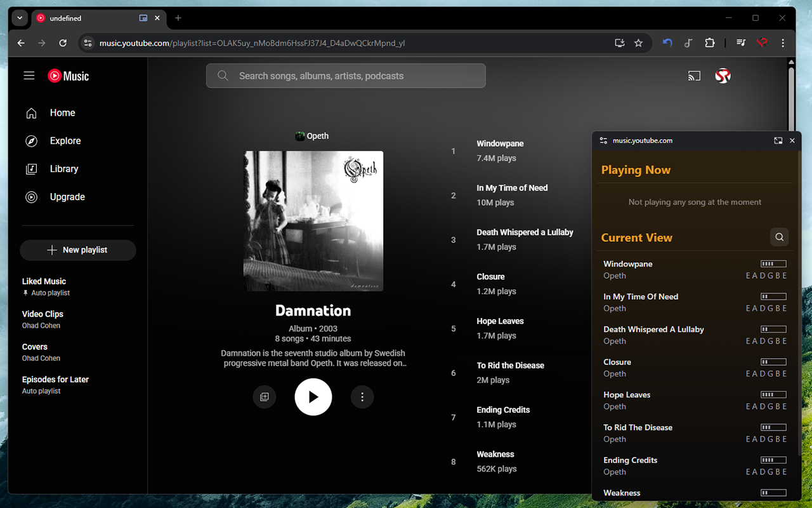
Task: Open the album's three-dot more options menu
Action: 362,397
